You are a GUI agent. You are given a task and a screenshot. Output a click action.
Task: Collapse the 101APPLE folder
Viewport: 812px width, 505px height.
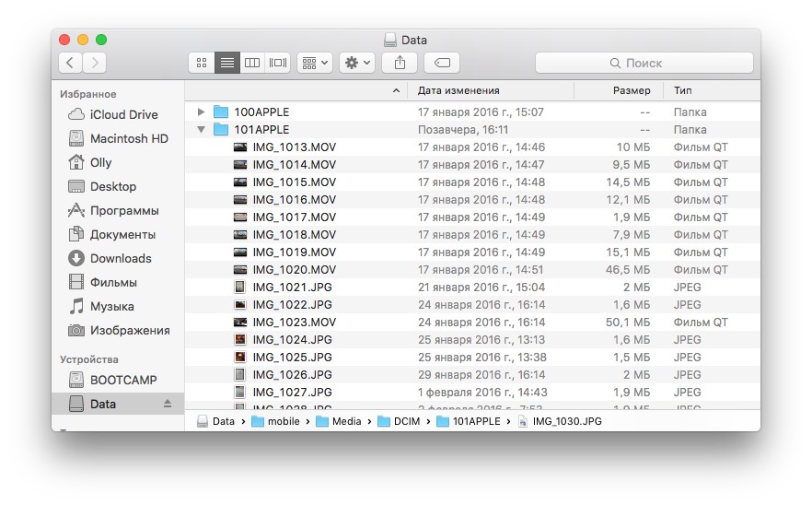pos(201,130)
